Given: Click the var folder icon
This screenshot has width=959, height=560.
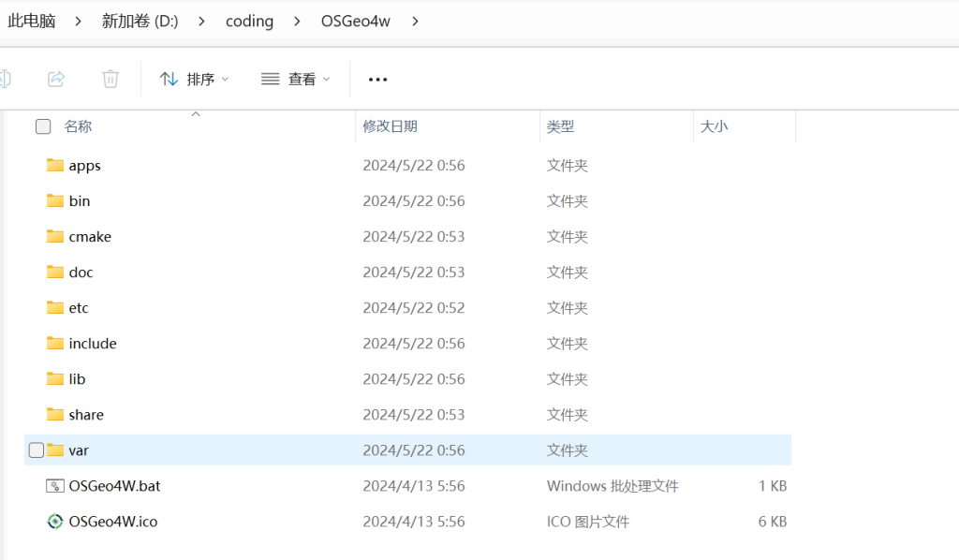Looking at the screenshot, I should point(55,449).
